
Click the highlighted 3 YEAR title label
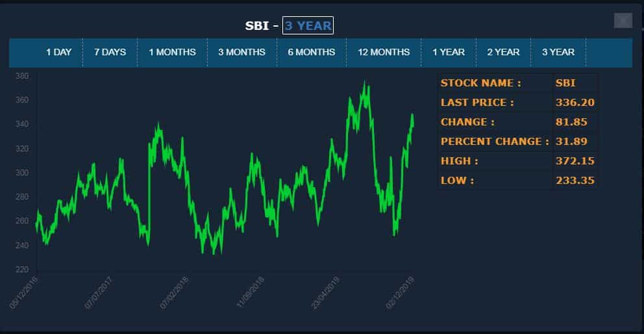point(308,25)
